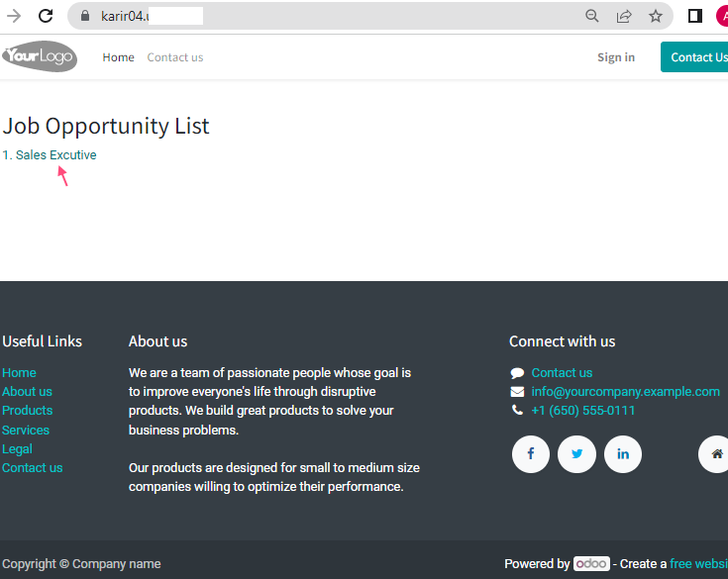Image resolution: width=728 pixels, height=579 pixels.
Task: Open the Twitter social icon
Action: (576, 453)
